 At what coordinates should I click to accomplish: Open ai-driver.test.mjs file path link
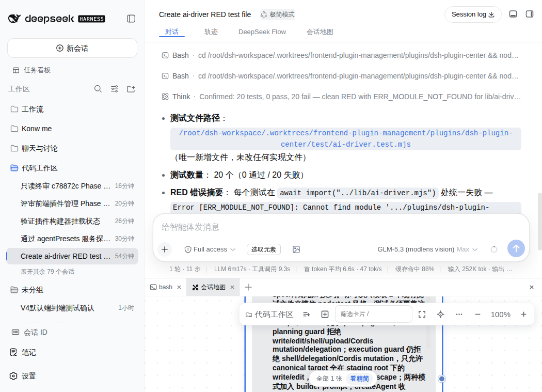(346, 139)
